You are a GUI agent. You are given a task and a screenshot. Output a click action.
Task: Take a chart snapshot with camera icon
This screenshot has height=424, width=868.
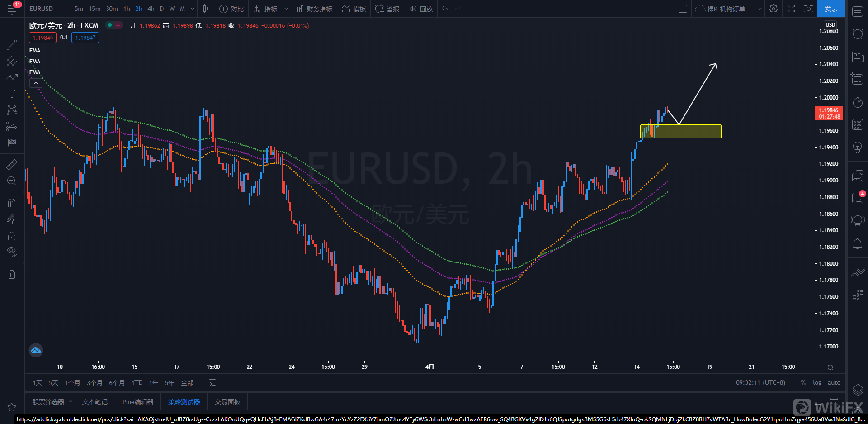coord(808,9)
